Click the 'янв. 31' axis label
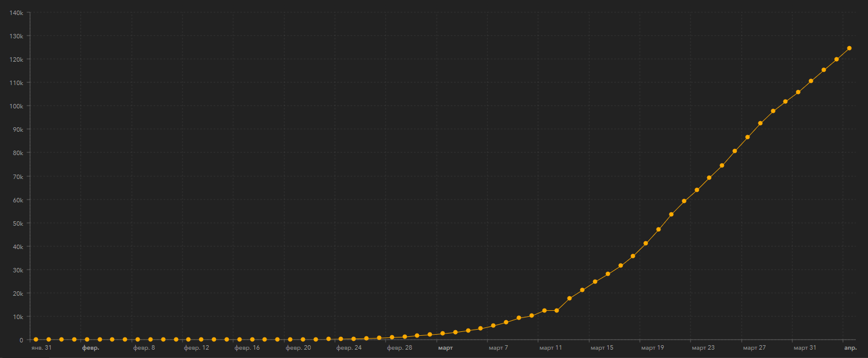 (x=42, y=348)
